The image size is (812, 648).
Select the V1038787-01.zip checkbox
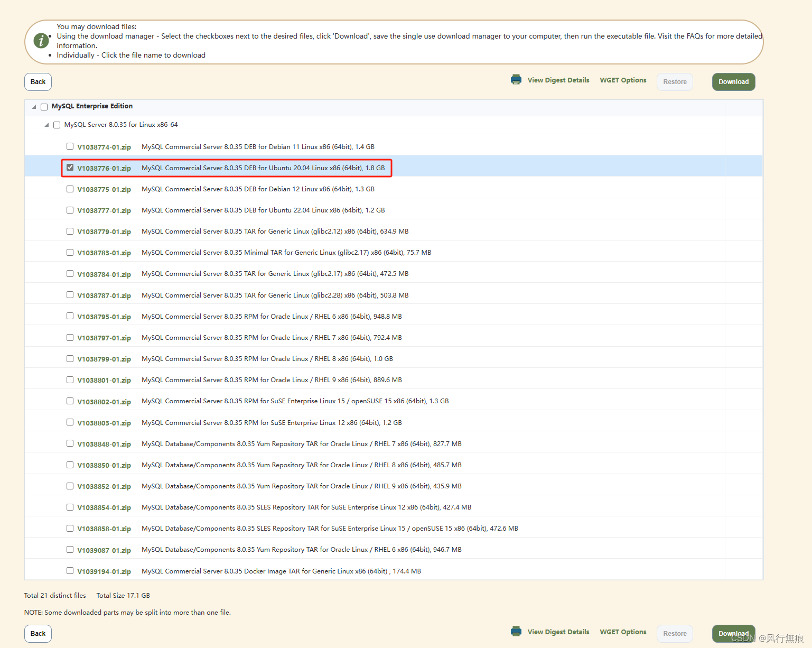70,295
